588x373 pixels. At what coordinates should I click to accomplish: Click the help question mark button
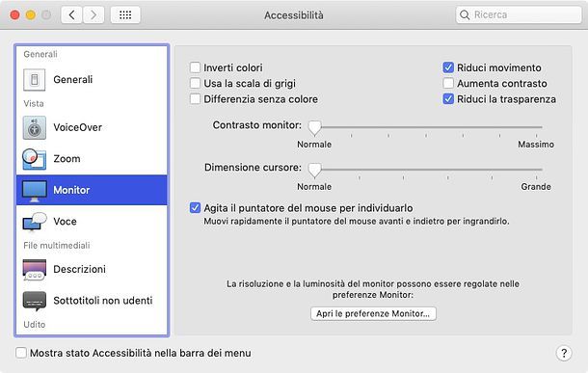tap(564, 353)
